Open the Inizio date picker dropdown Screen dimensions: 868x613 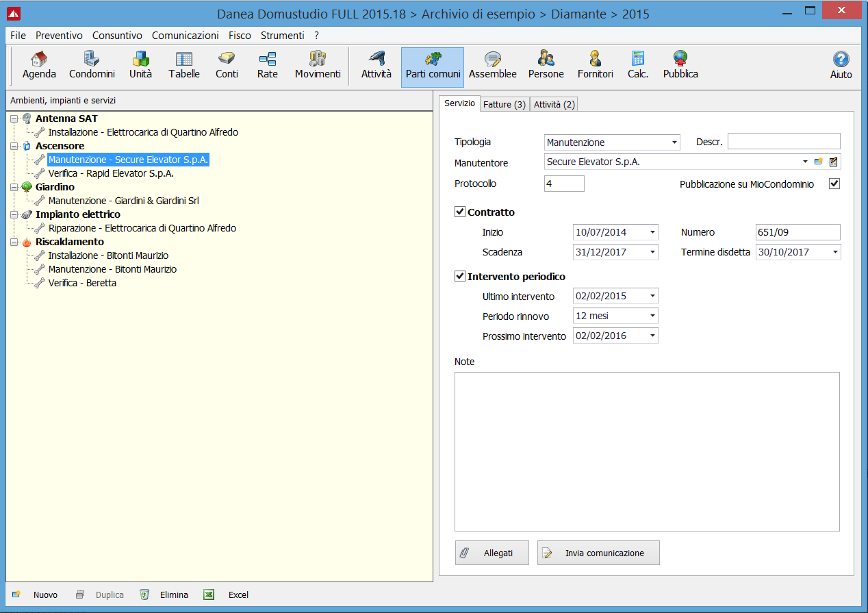coord(652,232)
